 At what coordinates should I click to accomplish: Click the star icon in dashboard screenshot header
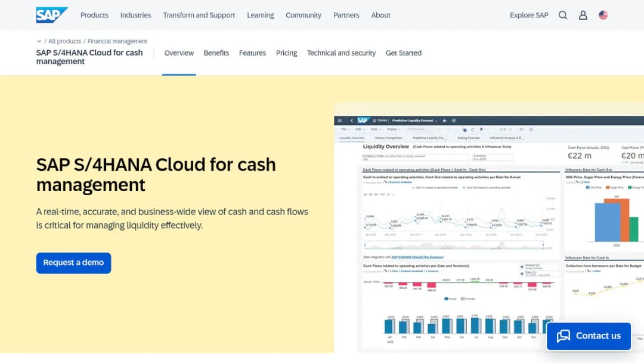click(444, 121)
